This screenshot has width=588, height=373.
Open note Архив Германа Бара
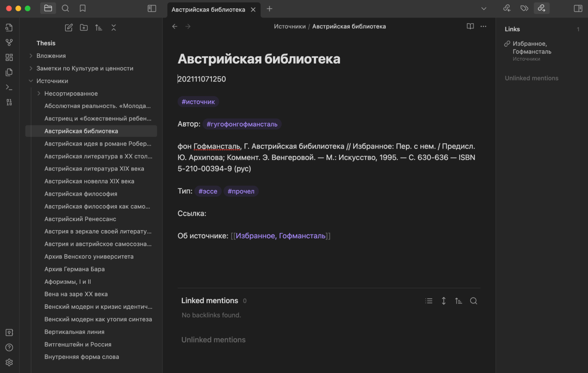pyautogui.click(x=75, y=269)
